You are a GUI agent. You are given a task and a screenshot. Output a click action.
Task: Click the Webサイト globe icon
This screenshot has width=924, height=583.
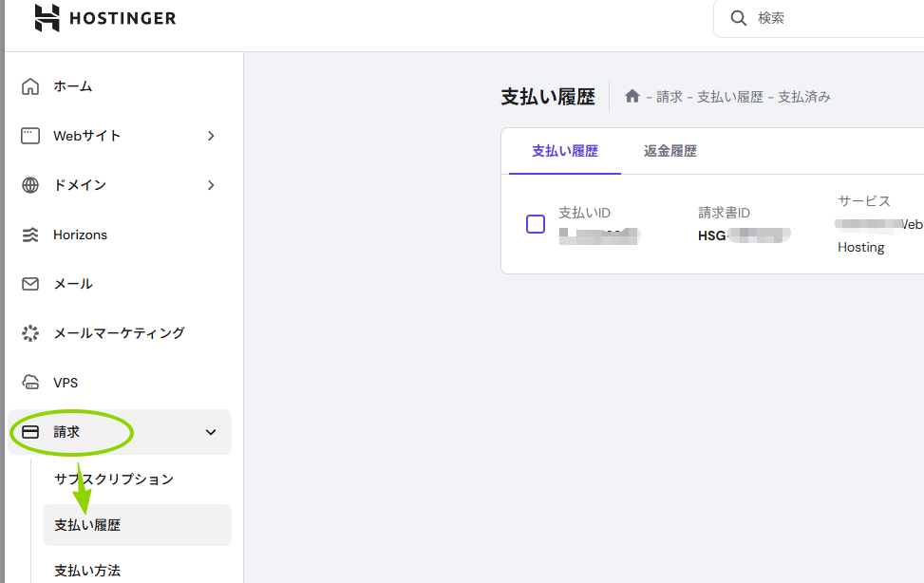pyautogui.click(x=31, y=135)
